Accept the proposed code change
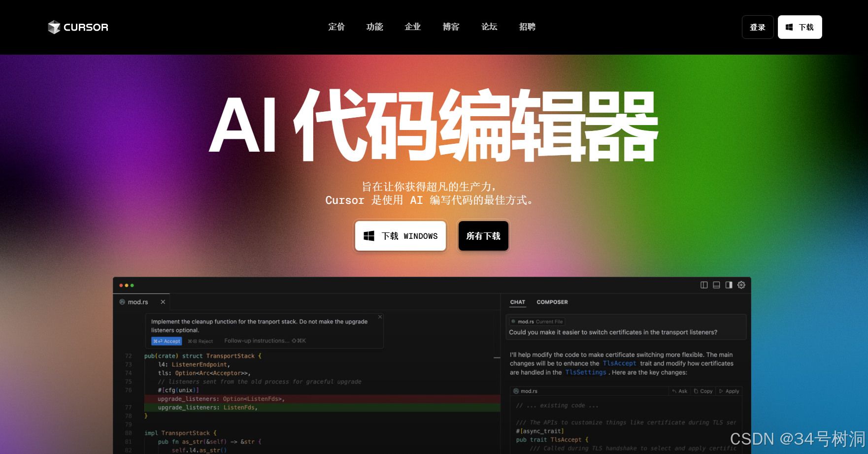This screenshot has width=868, height=454. 167,341
